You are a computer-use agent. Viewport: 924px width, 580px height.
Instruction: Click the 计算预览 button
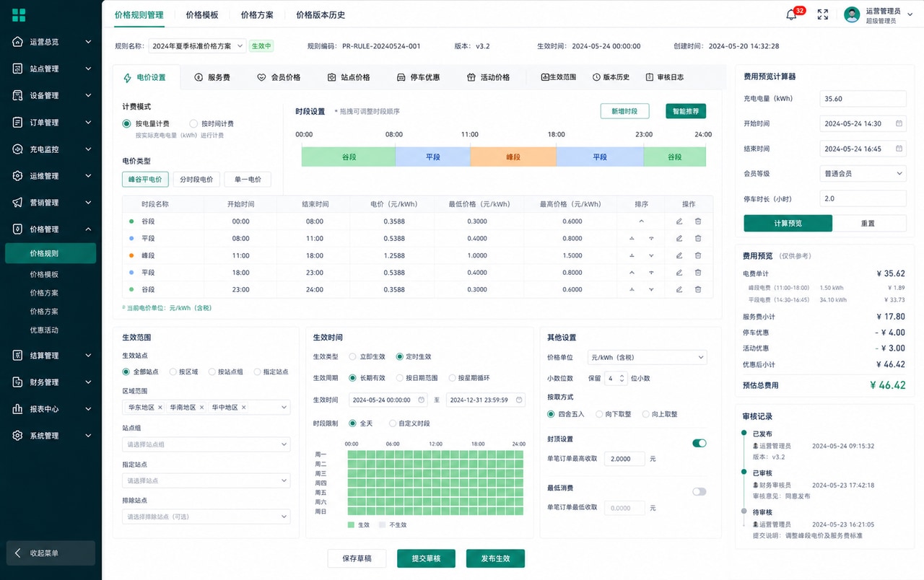pos(788,224)
